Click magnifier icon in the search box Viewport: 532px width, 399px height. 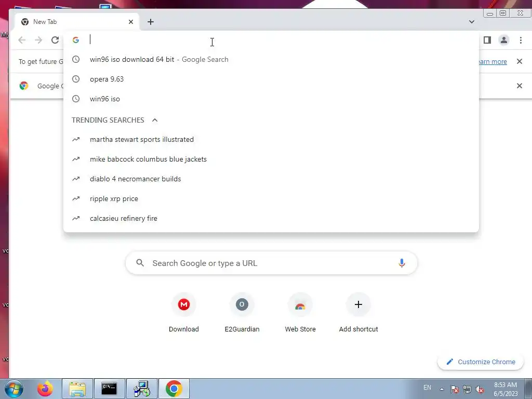(140, 262)
